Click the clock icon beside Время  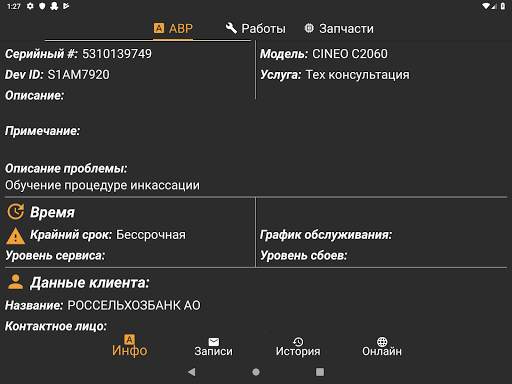[16, 212]
